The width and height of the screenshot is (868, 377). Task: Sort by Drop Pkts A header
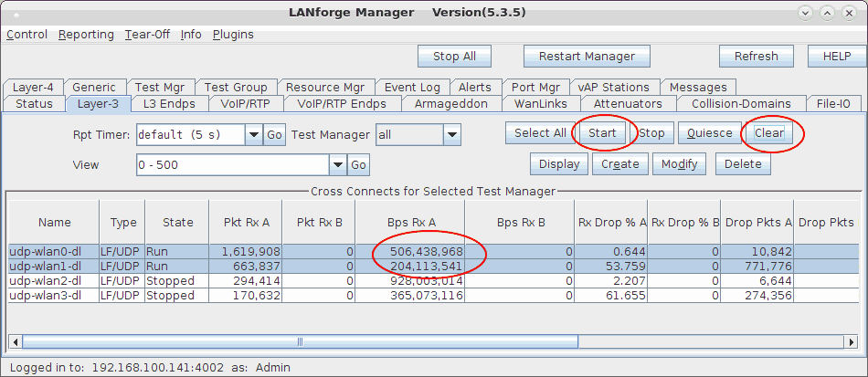coord(757,222)
